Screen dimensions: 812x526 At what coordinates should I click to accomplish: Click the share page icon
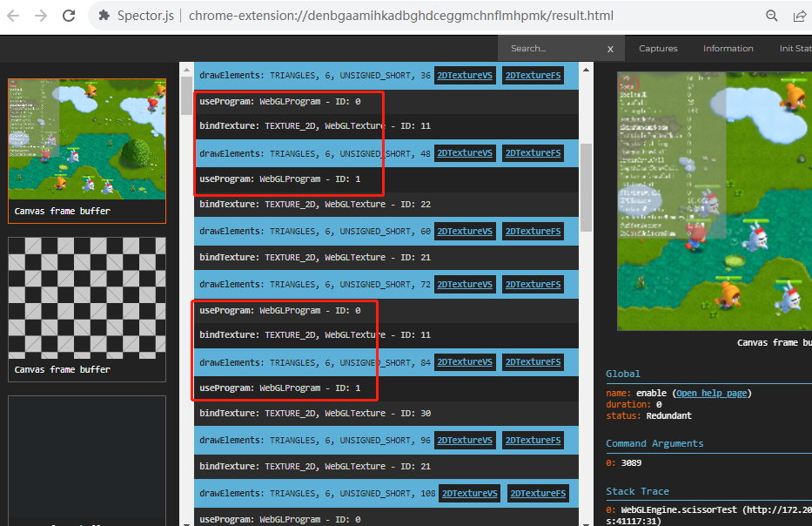pyautogui.click(x=800, y=15)
